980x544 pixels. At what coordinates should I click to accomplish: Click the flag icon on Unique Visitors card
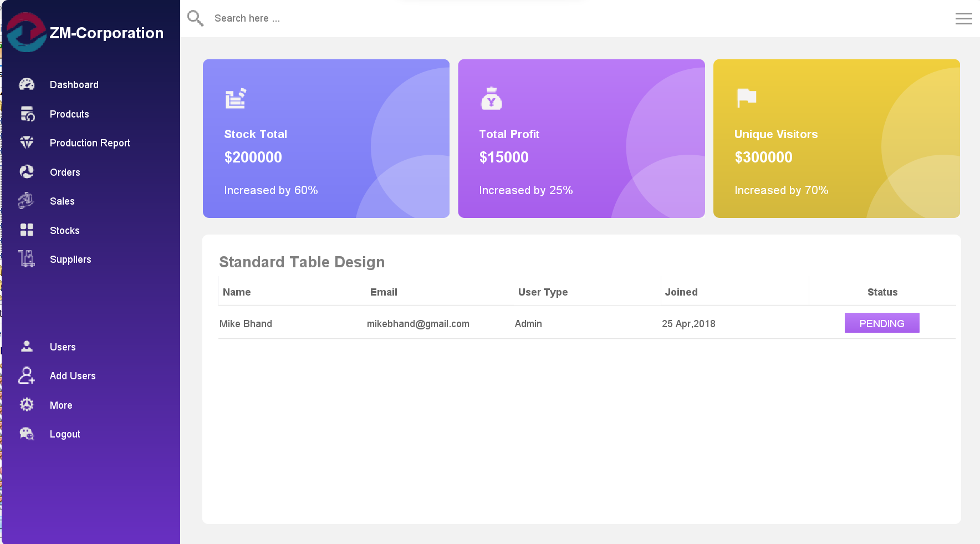[x=747, y=98]
